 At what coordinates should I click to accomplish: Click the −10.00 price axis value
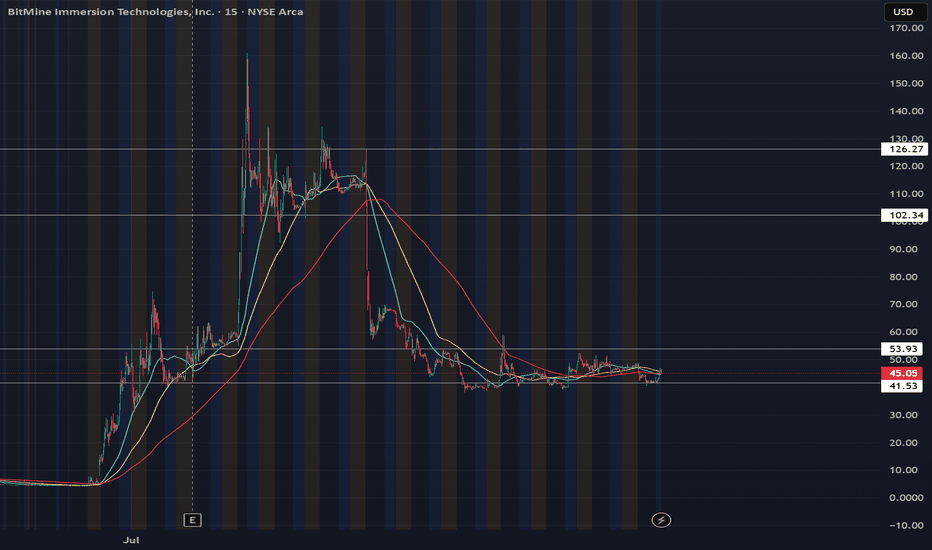coord(906,525)
